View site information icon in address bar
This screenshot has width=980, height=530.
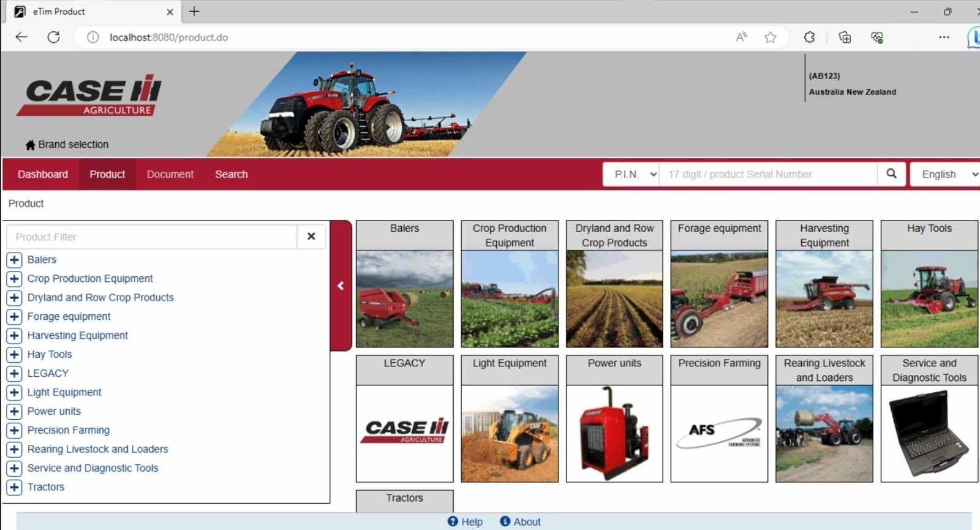pos(93,37)
